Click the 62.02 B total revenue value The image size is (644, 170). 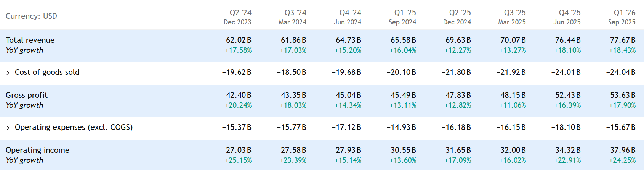[239, 40]
